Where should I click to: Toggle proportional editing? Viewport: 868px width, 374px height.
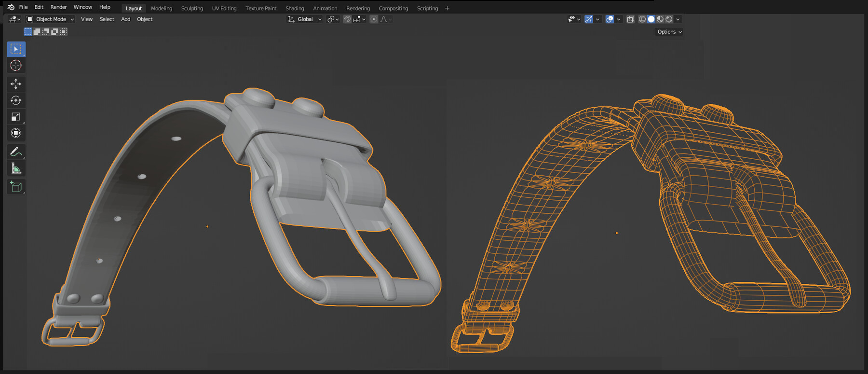(x=374, y=19)
